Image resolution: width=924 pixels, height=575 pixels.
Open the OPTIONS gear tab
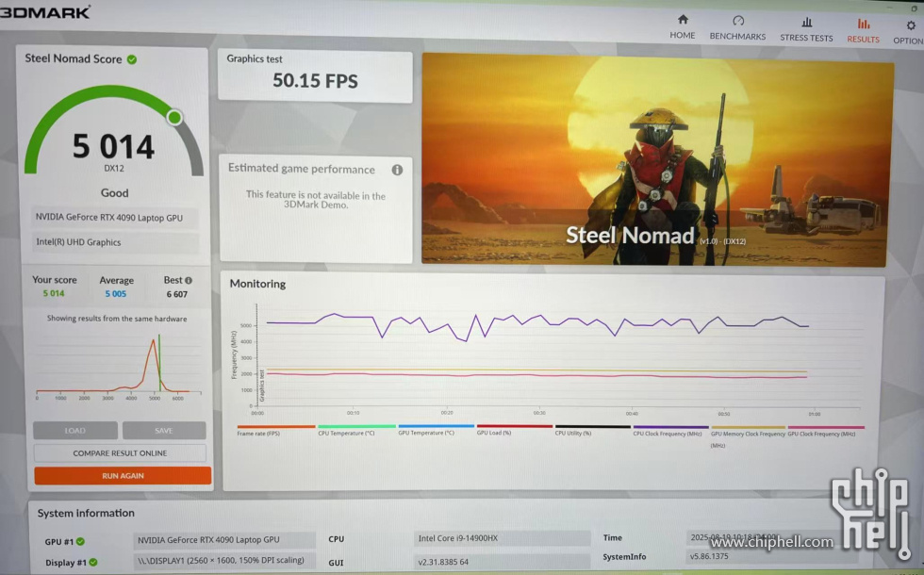[909, 32]
